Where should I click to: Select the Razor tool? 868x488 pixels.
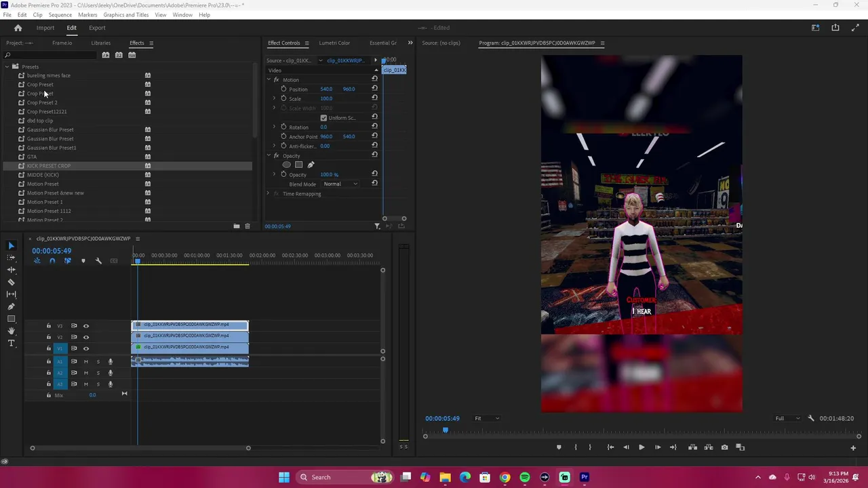click(11, 282)
